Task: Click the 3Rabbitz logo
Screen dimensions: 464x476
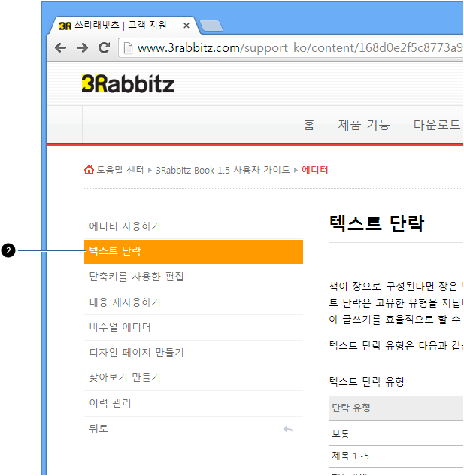Action: coord(128,83)
